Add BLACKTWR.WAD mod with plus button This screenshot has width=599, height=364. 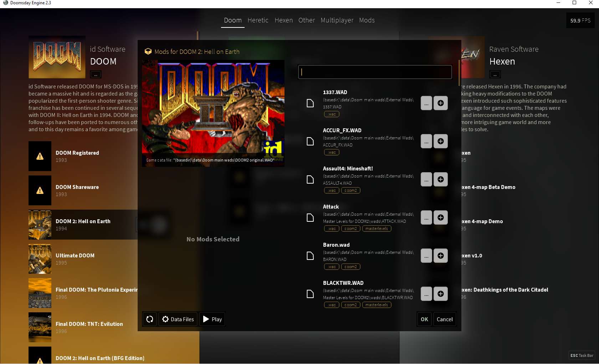[x=441, y=294]
